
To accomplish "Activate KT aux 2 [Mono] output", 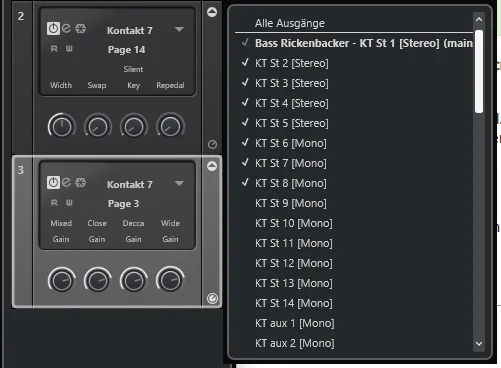I will tap(354, 343).
